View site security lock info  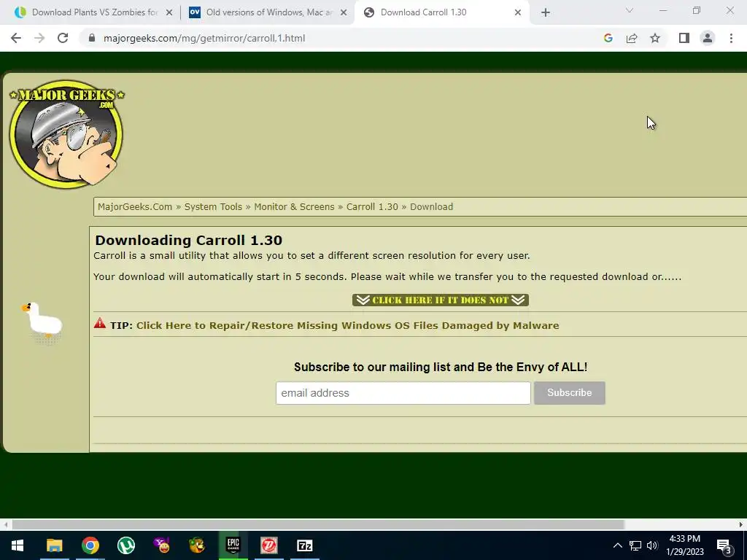tap(92, 38)
